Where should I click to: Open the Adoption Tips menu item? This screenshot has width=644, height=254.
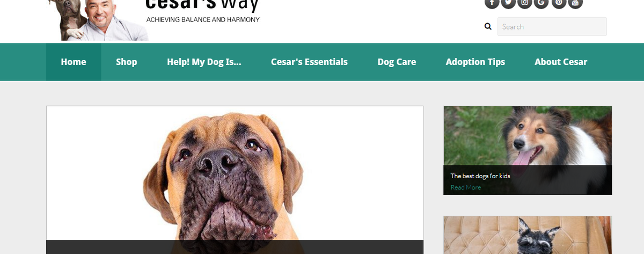pos(475,62)
